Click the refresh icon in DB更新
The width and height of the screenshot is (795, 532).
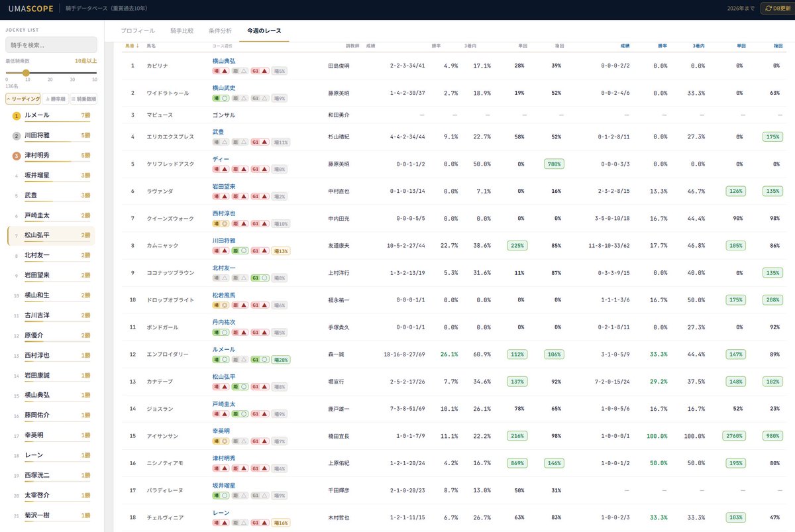[768, 8]
